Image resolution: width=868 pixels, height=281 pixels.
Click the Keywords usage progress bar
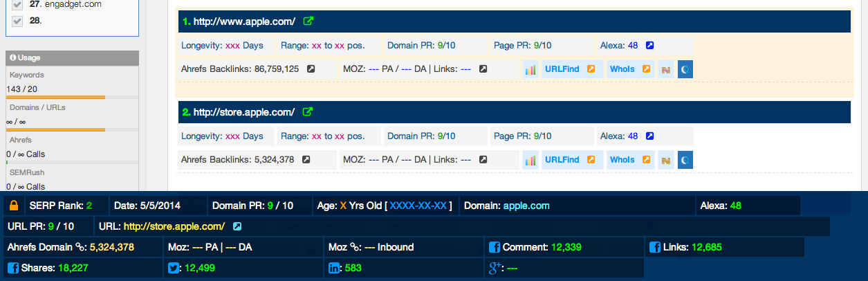click(55, 98)
